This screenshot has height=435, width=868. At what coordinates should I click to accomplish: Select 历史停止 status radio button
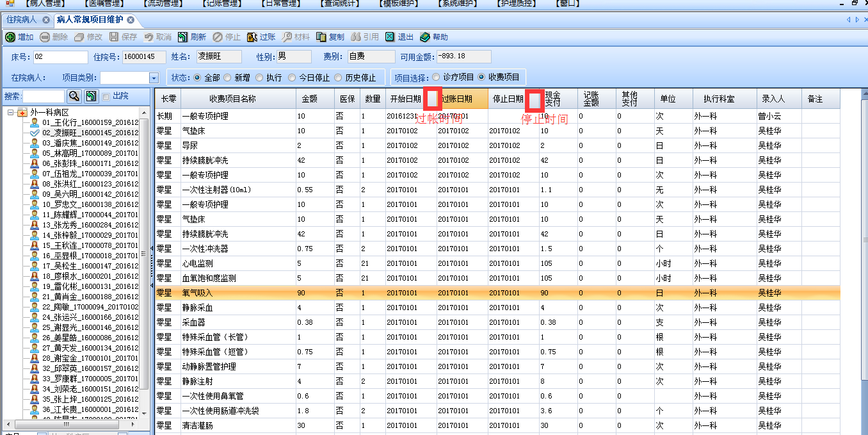(339, 78)
